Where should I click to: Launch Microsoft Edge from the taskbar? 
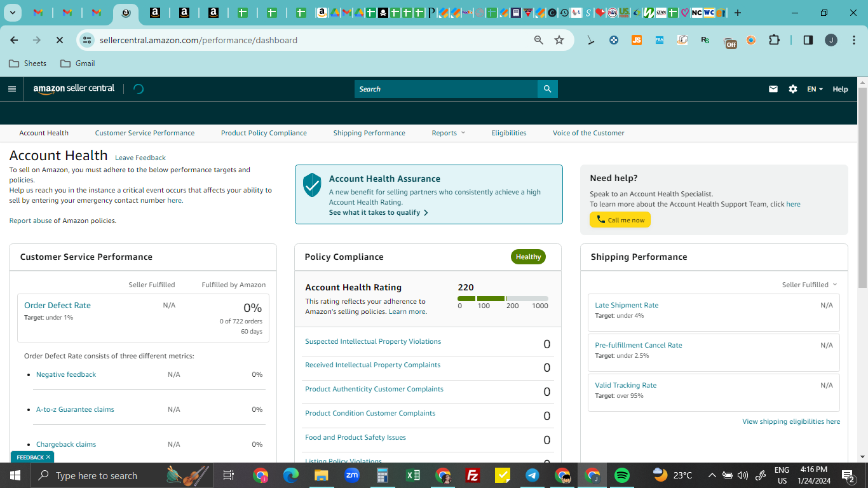(291, 475)
